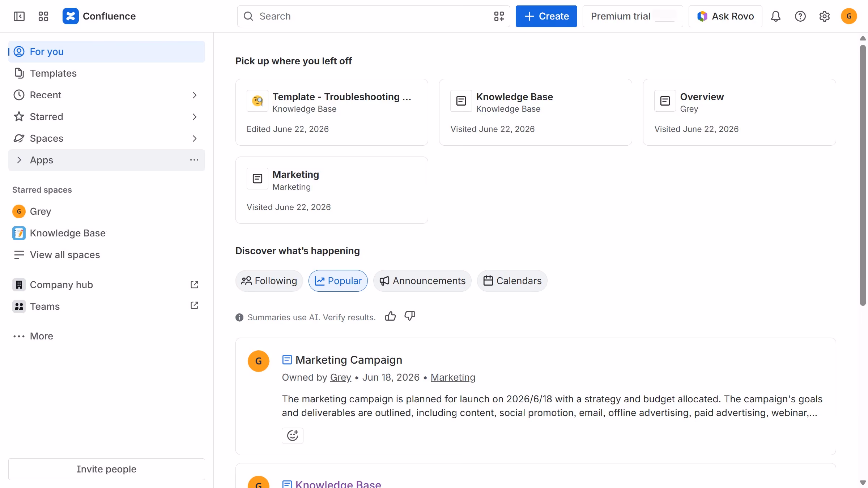Image resolution: width=868 pixels, height=488 pixels.
Task: Collapse the sidebar with the panel icon
Action: (x=19, y=16)
